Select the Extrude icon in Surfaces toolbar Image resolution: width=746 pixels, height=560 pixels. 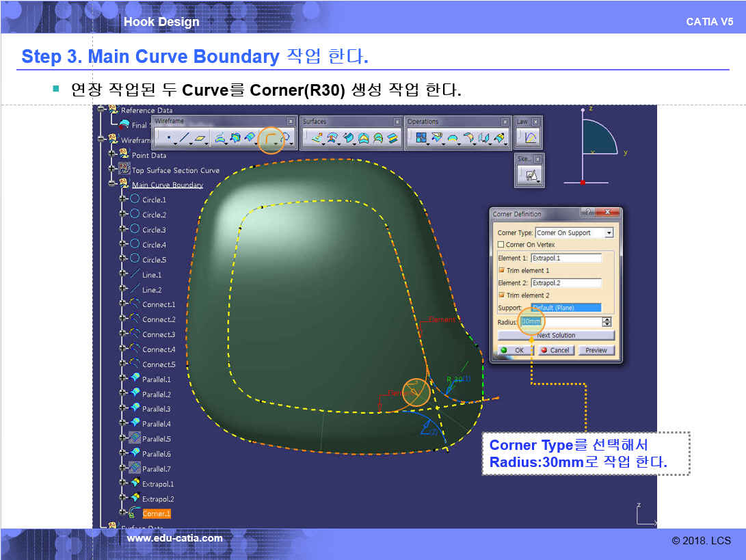click(316, 139)
